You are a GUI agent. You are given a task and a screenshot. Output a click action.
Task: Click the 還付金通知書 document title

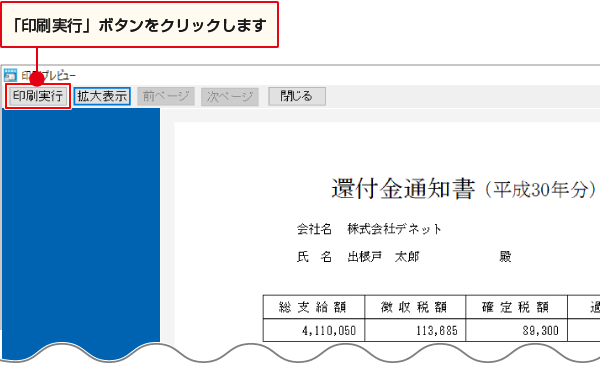coord(403,189)
